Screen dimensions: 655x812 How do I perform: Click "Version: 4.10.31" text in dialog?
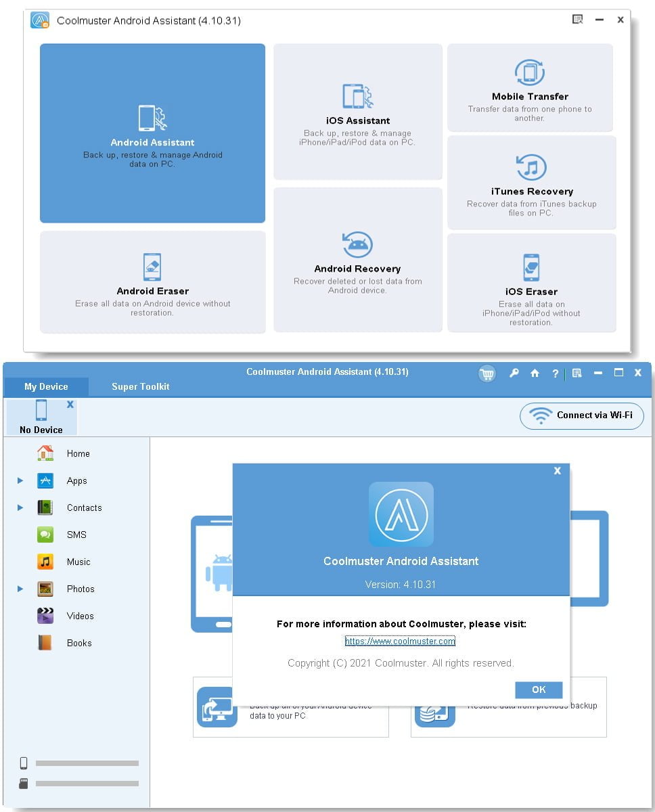[x=401, y=584]
